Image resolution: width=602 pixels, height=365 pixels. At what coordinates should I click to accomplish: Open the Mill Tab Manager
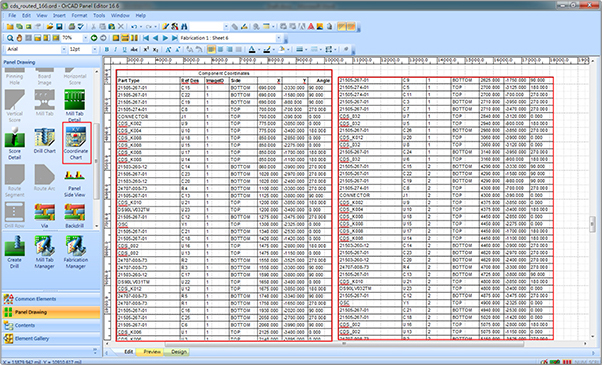pyautogui.click(x=45, y=252)
